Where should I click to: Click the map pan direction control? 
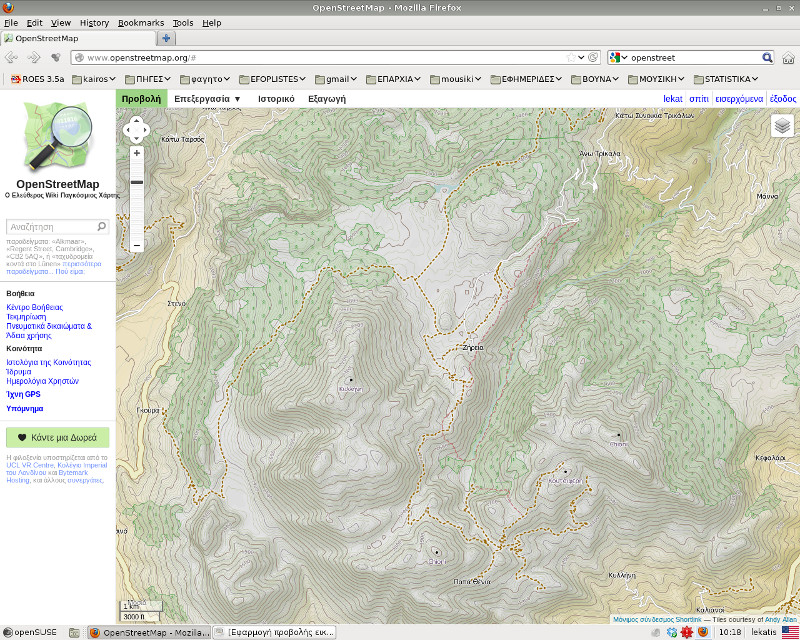click(x=136, y=129)
